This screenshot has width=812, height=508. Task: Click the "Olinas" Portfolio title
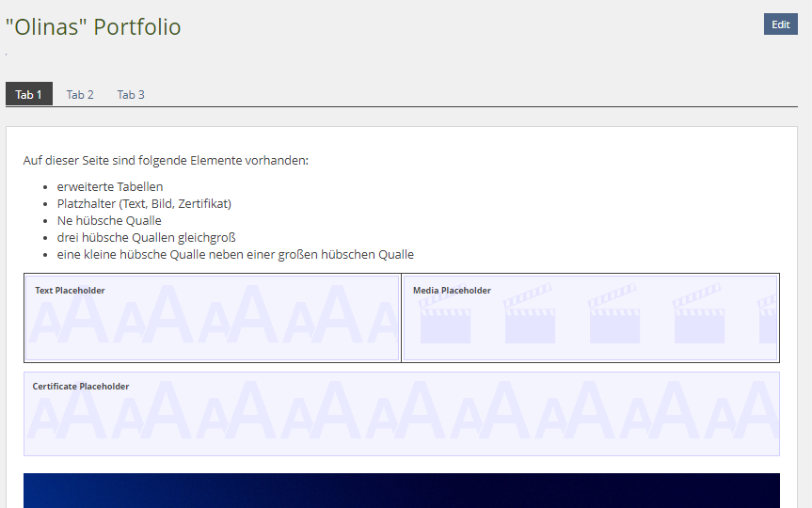[x=93, y=27]
